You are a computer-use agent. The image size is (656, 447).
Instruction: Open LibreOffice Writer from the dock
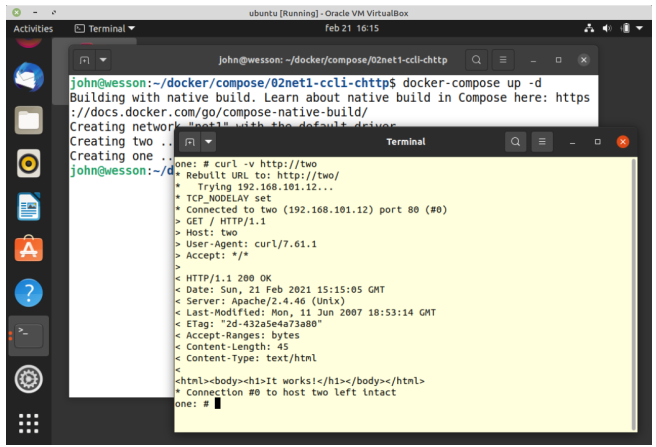point(28,207)
